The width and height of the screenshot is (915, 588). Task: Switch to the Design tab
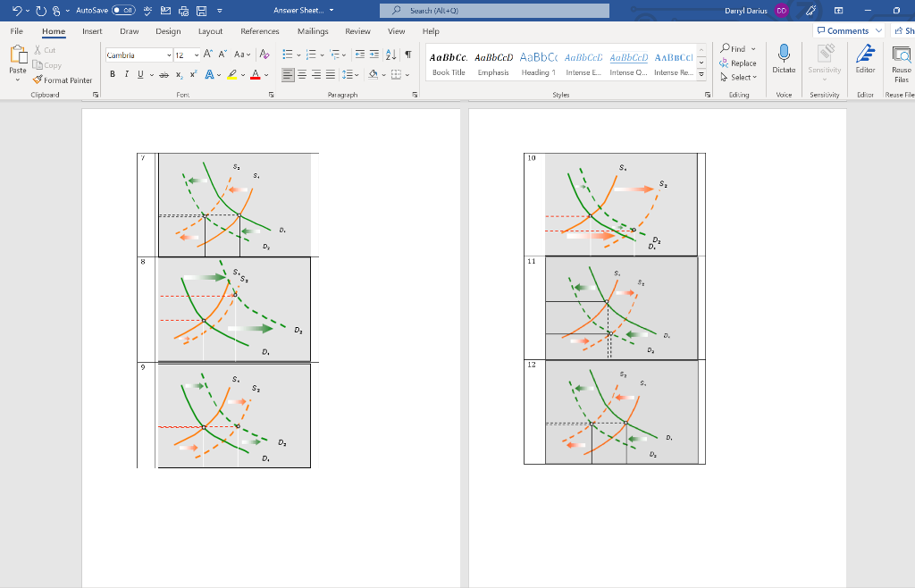168,31
